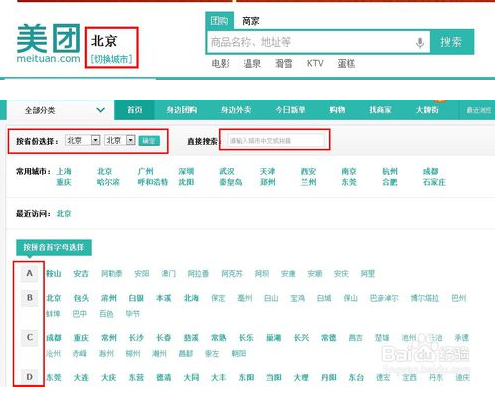The height and width of the screenshot is (395, 495).
Task: Pick 巴彦淖尔 in the B row
Action: click(384, 298)
